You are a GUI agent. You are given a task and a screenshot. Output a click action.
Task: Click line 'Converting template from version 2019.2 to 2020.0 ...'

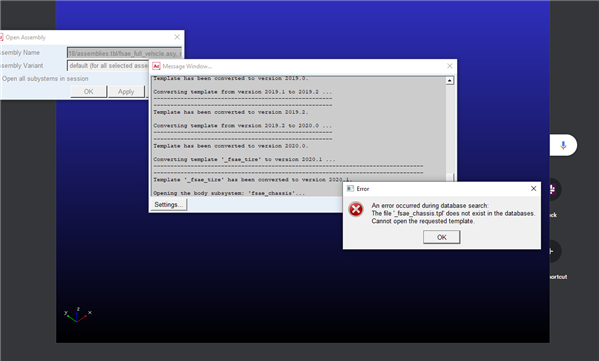point(243,126)
